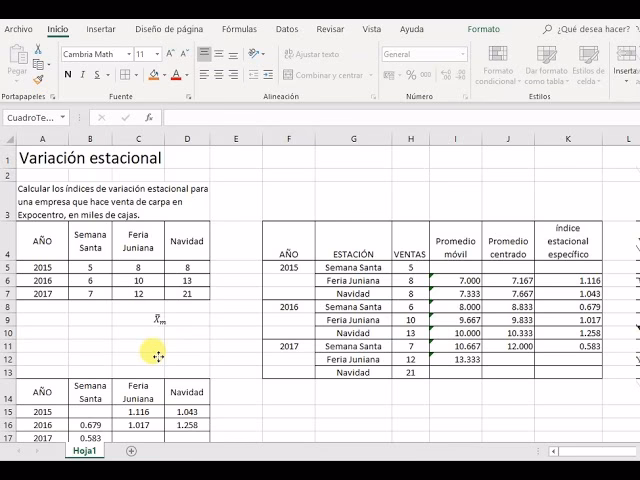Click increase indent icon
This screenshot has width=640, height=480.
tap(268, 75)
